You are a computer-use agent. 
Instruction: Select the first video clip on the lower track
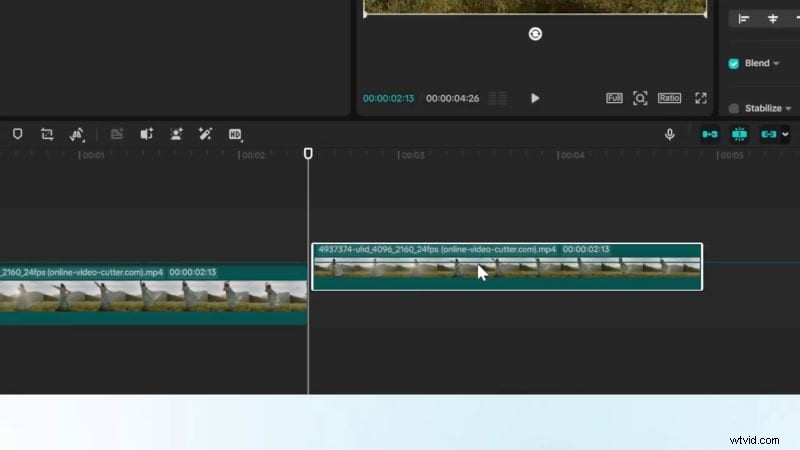153,294
